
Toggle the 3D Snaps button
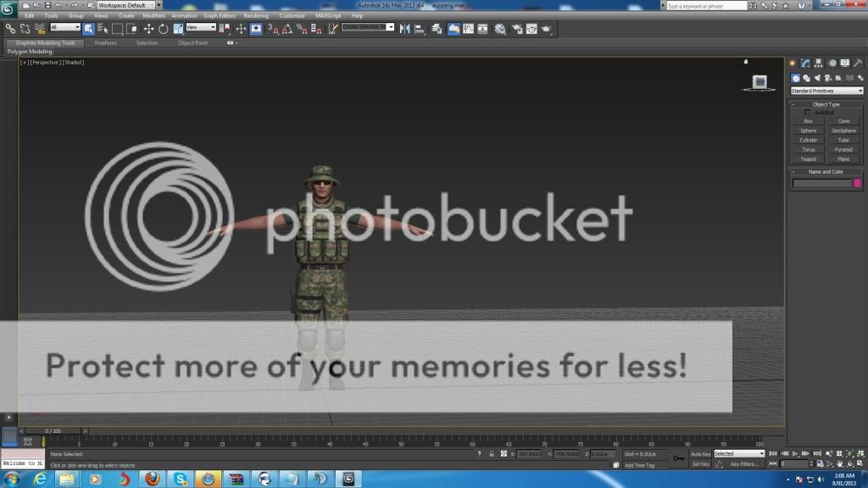273,29
